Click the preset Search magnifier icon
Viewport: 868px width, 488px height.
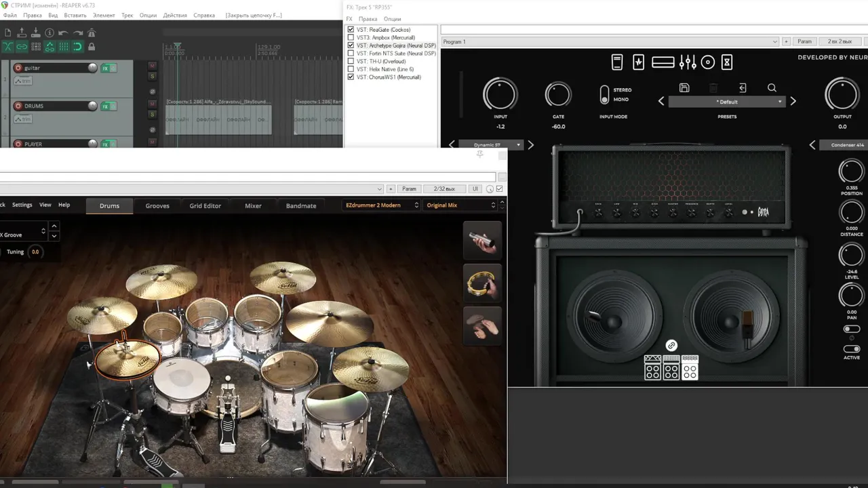pos(772,87)
